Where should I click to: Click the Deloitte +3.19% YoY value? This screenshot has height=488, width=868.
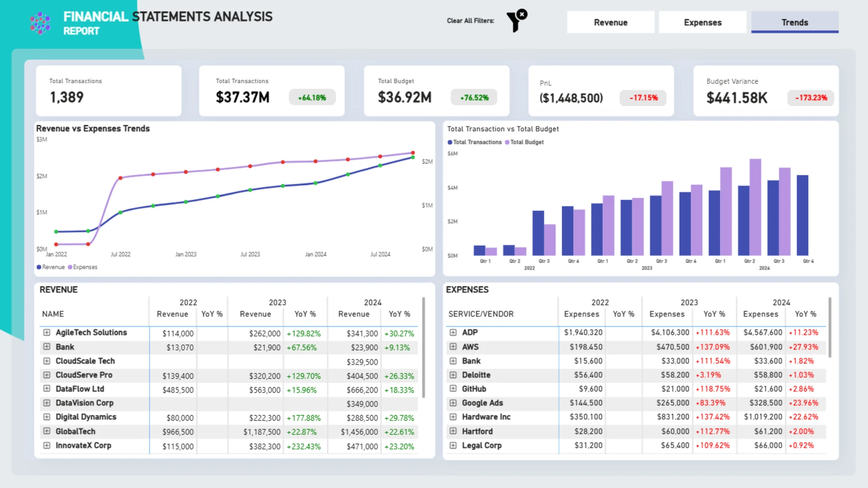[x=708, y=375]
